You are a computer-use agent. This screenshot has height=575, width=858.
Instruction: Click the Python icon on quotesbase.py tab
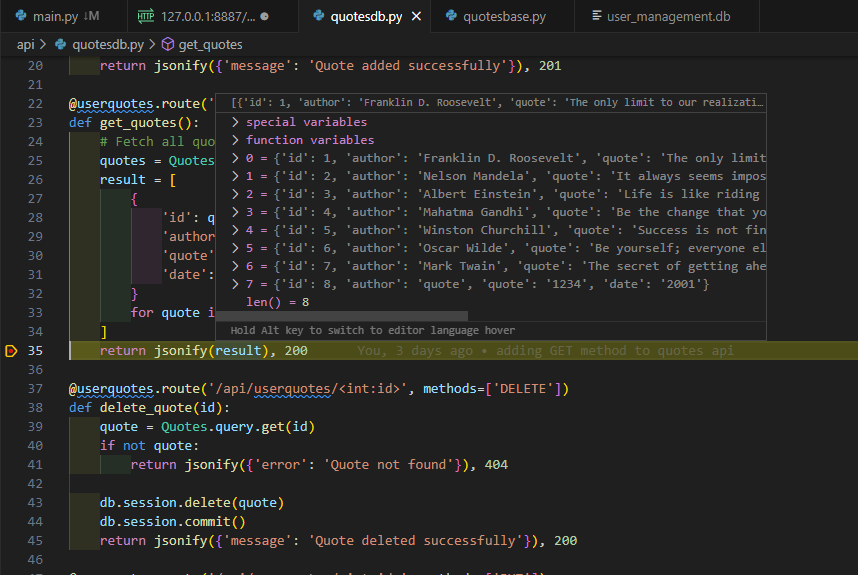[x=451, y=16]
